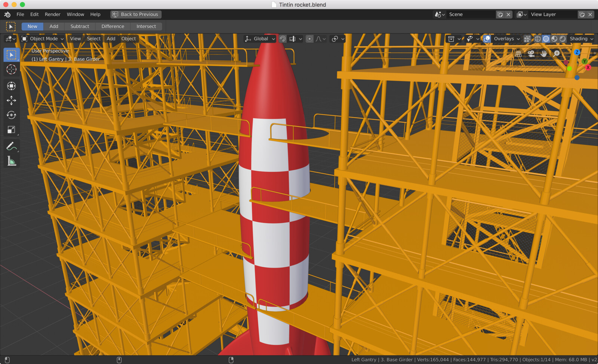Click the New View Layer icon
Screen dimensions: 598x364
[x=582, y=14]
